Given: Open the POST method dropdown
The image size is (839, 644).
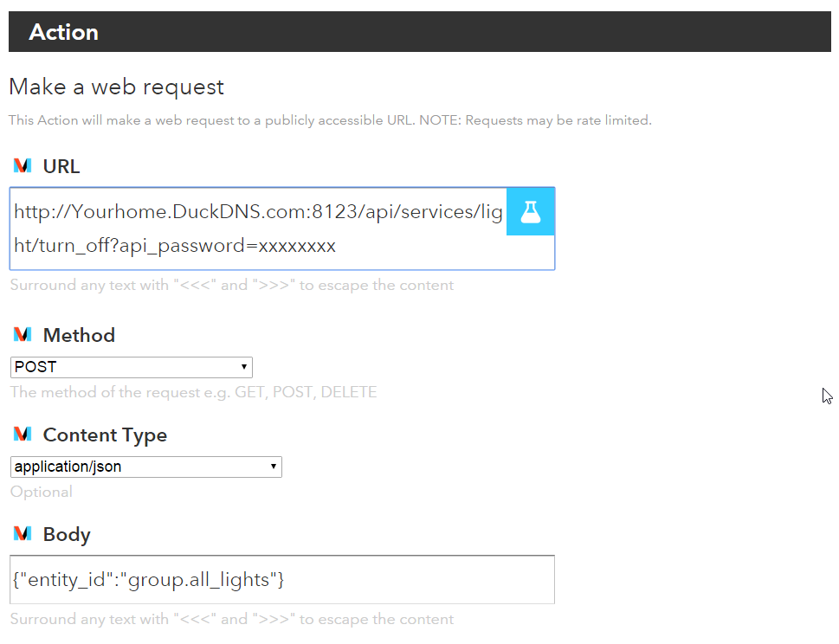Looking at the screenshot, I should [131, 367].
